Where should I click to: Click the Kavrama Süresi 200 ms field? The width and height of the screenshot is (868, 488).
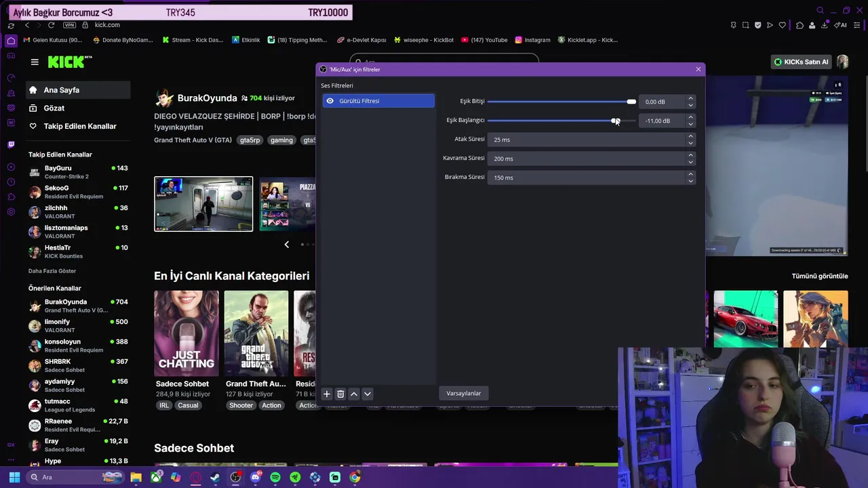click(x=587, y=159)
